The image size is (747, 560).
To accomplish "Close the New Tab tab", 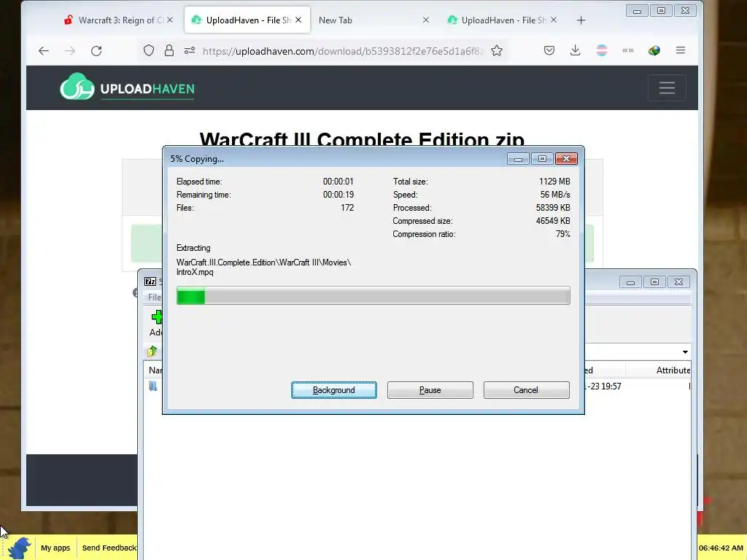I will click(426, 20).
